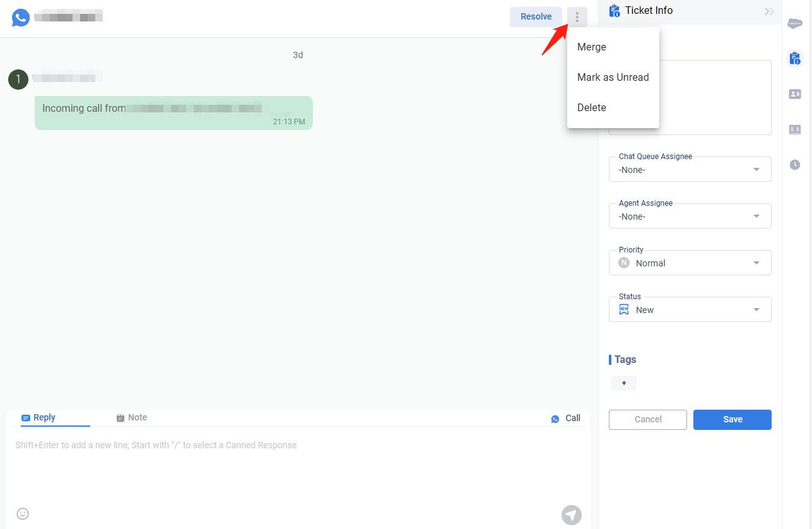Expand the Chat Queue Assignee dropdown
The image size is (812, 529).
click(690, 170)
